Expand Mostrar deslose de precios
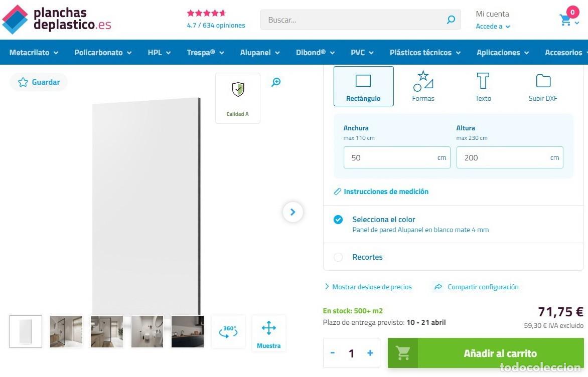 [368, 287]
